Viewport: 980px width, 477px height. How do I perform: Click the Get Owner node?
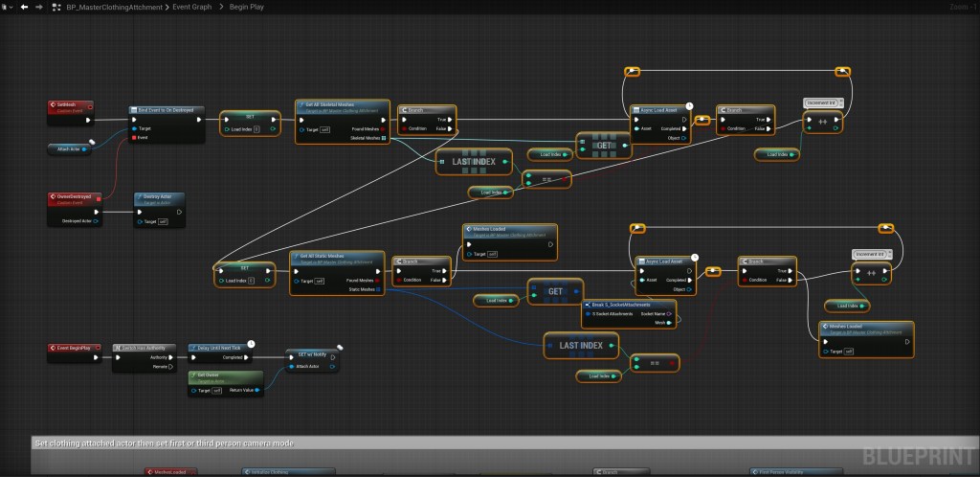point(226,375)
